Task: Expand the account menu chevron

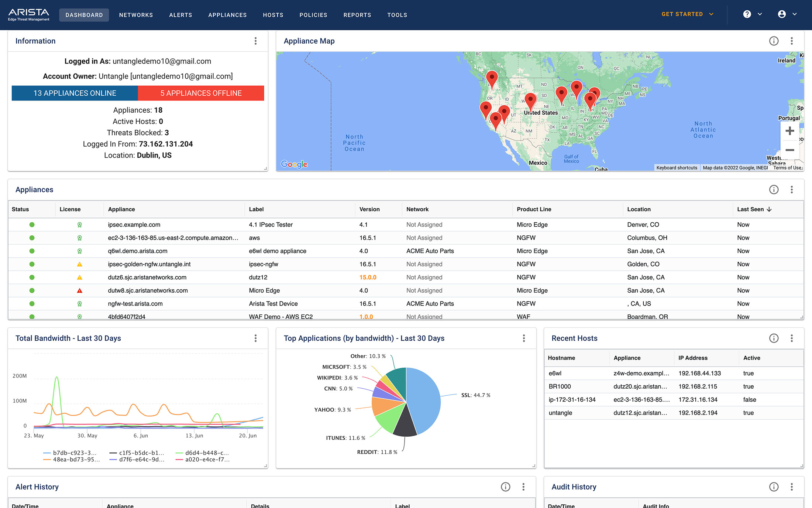Action: click(x=795, y=14)
